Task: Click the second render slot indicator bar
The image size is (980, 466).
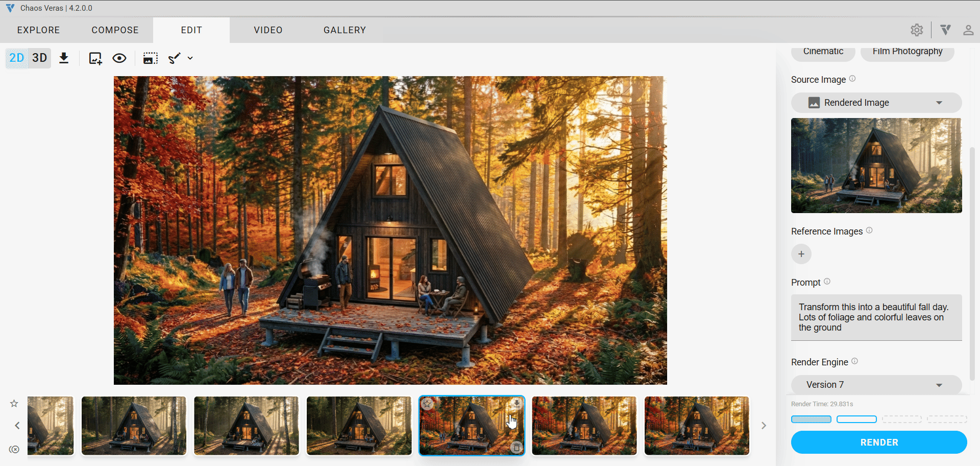Action: tap(856, 420)
